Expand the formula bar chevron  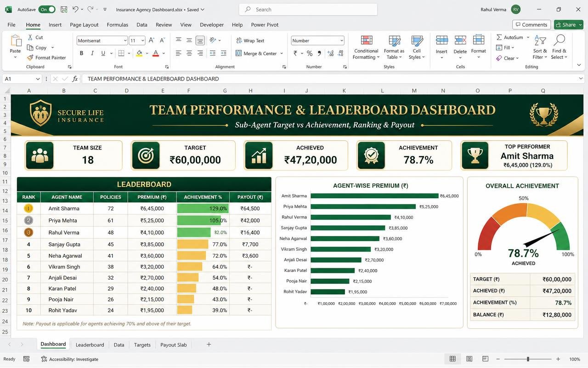582,79
